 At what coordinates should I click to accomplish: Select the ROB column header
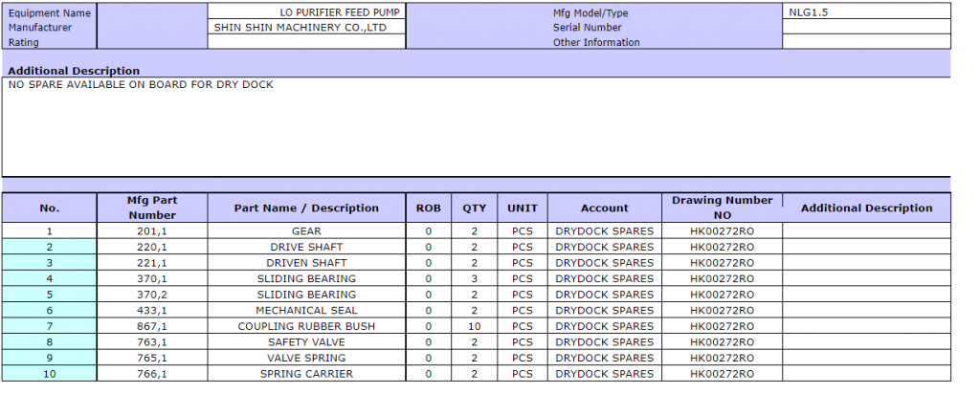429,208
